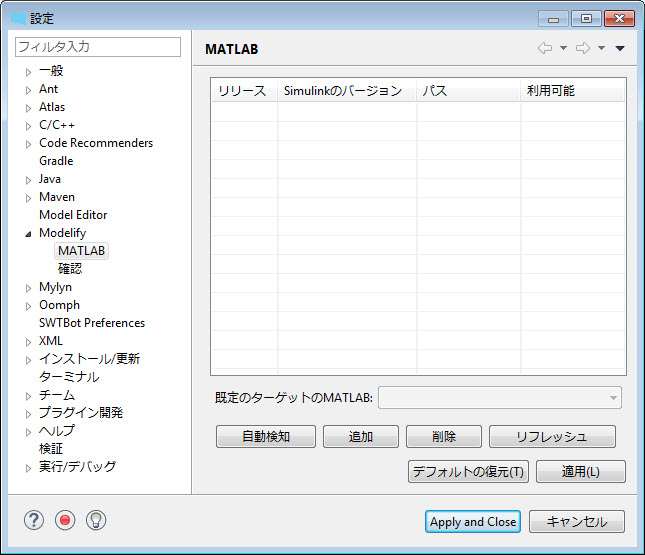The width and height of the screenshot is (645, 555).
Task: Select the 検証 tree item
Action: click(x=51, y=448)
